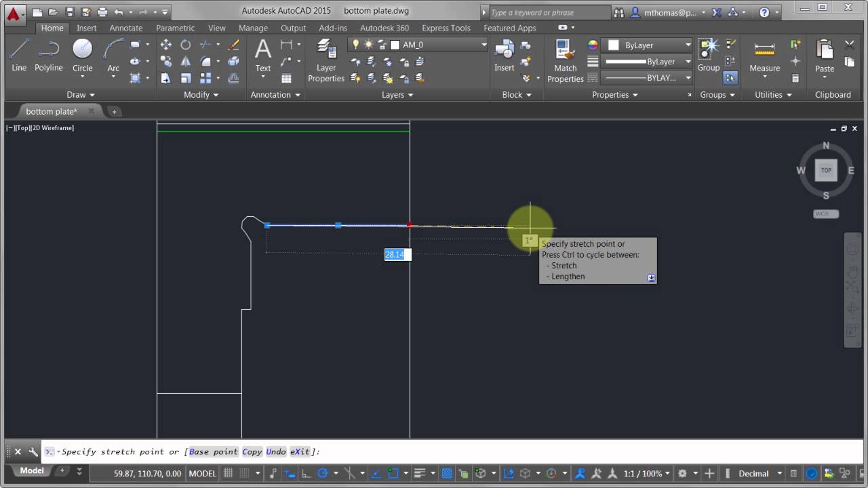
Task: Click the Base point command option
Action: (214, 451)
